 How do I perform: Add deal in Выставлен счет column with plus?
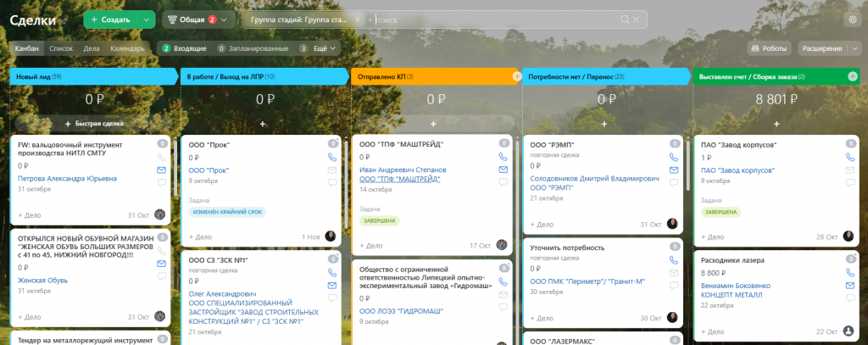(776, 124)
